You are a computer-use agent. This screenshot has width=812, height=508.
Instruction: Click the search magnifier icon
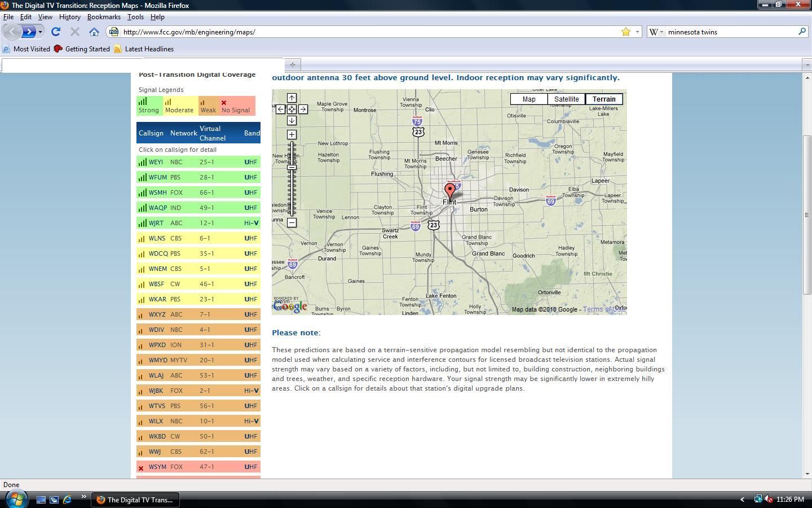[x=802, y=32]
